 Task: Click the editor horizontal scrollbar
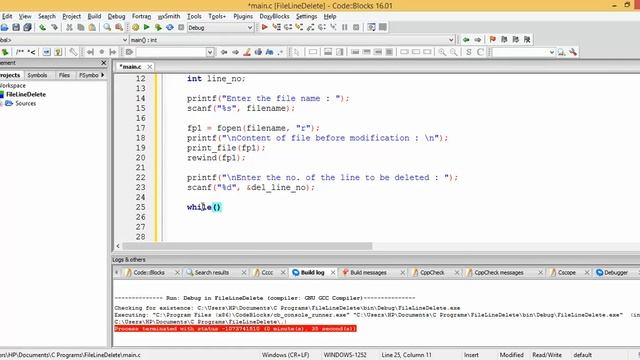(x=247, y=246)
